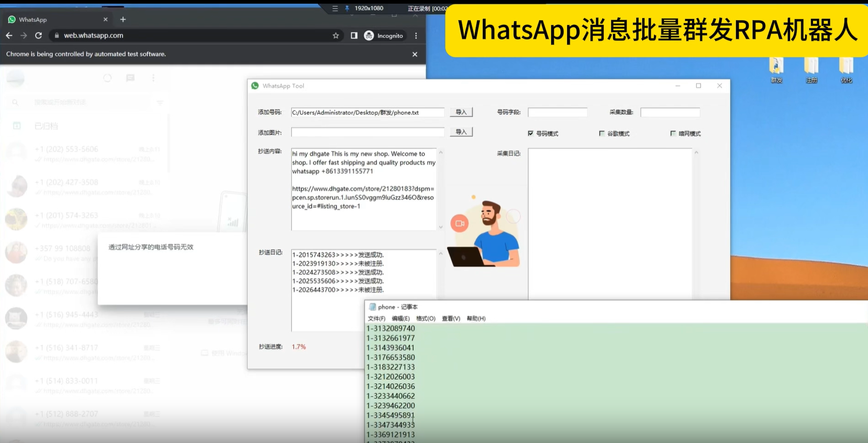Click the 采集数量 input field
The image size is (868, 443).
point(670,113)
